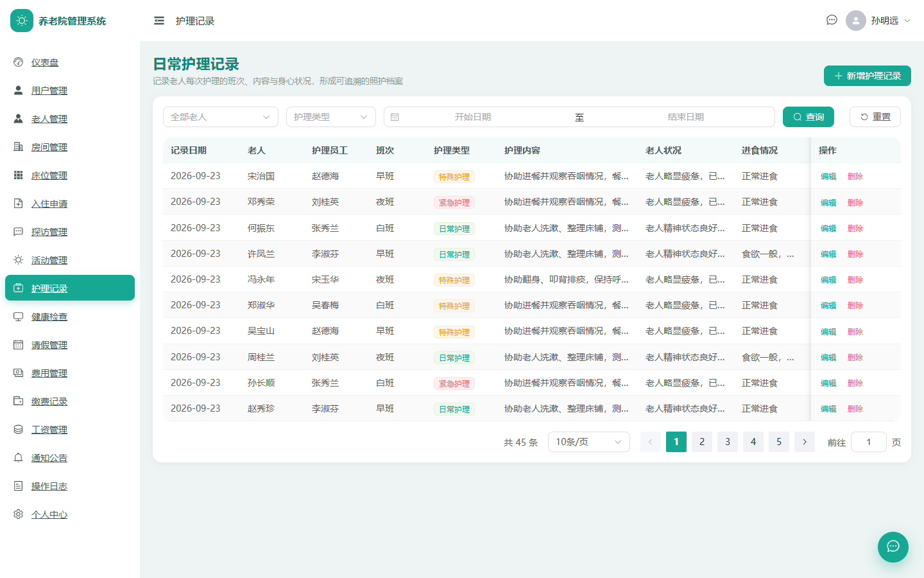Collapse the sidebar with the menu fold icon

tap(159, 21)
